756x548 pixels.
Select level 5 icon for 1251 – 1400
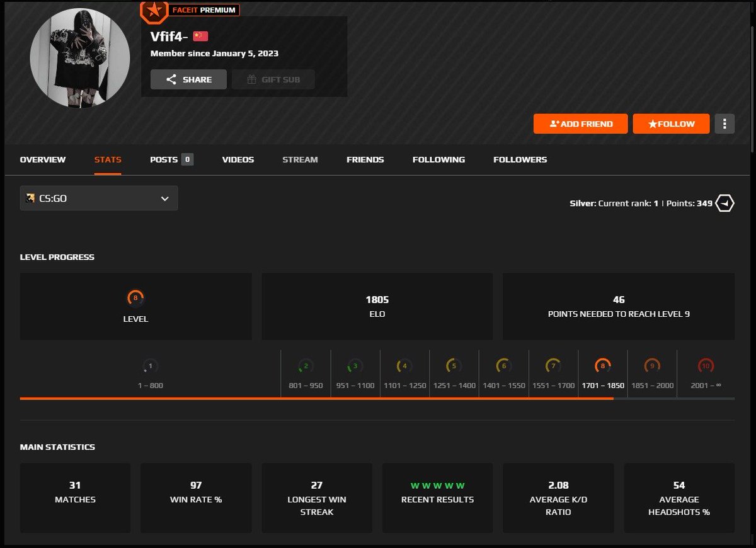click(x=454, y=365)
